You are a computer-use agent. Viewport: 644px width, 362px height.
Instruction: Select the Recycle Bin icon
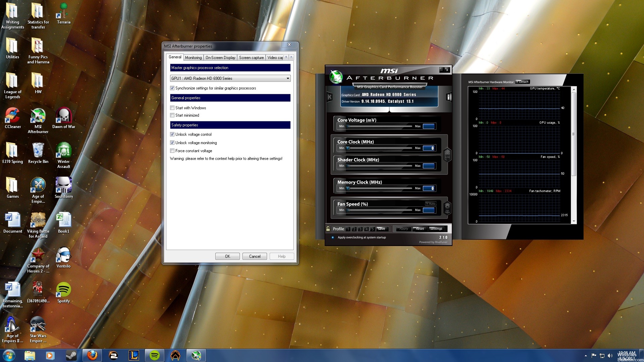pyautogui.click(x=38, y=153)
